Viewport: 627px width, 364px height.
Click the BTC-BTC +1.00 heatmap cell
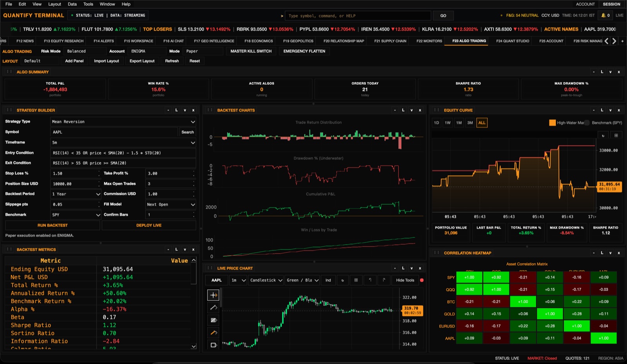(523, 302)
